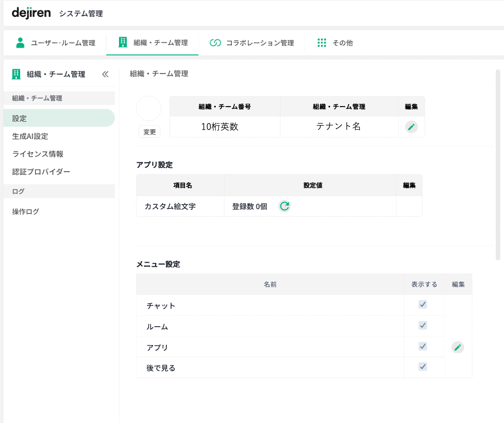Click the user icon in ユーザー・ルーム管理 tab
Viewport: 504px width, 423px height.
point(20,43)
